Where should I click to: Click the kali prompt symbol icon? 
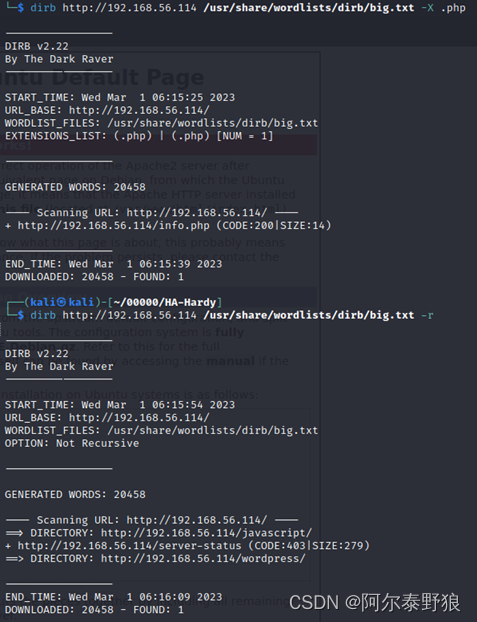tap(61, 302)
